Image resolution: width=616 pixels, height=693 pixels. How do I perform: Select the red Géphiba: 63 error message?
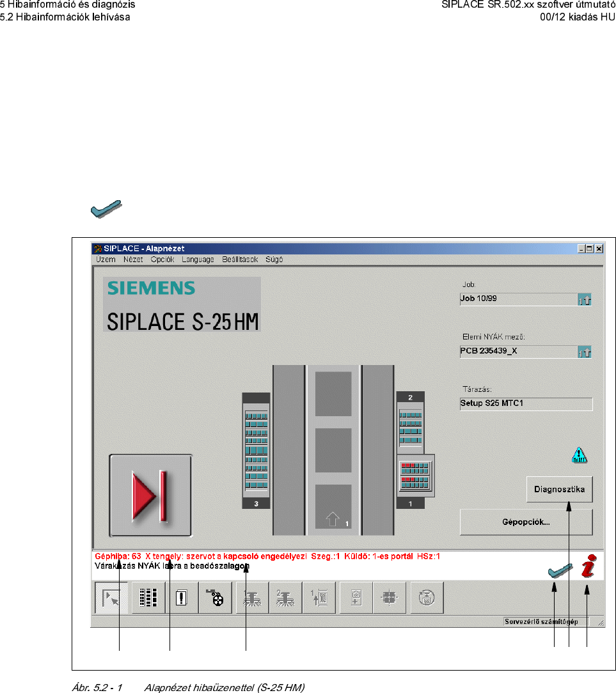point(267,556)
